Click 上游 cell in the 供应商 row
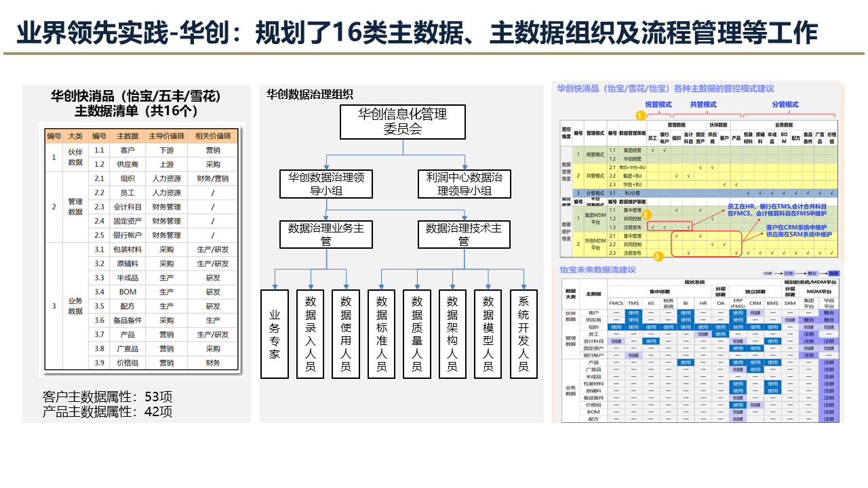This screenshot has height=488, width=868. tap(166, 165)
